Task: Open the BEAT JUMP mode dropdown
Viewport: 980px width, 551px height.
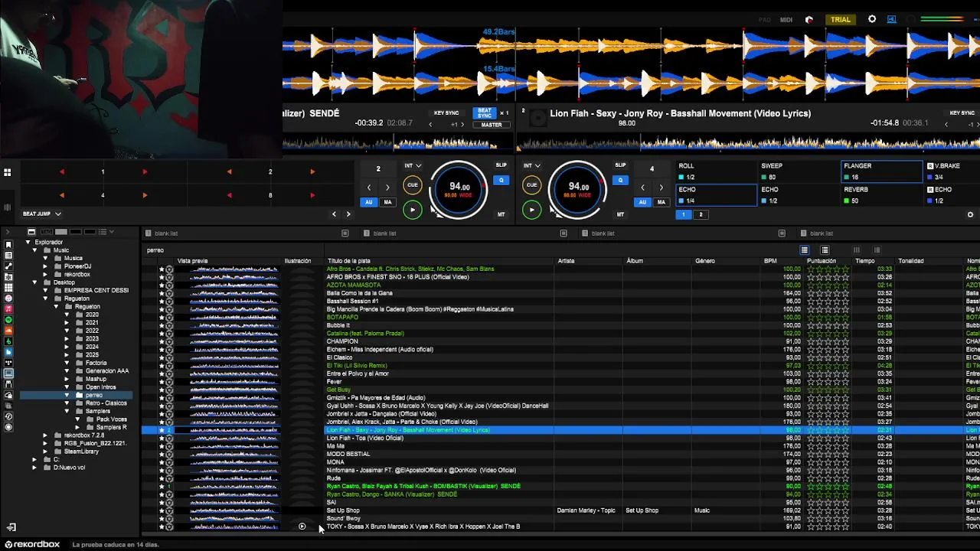Action: [x=41, y=214]
